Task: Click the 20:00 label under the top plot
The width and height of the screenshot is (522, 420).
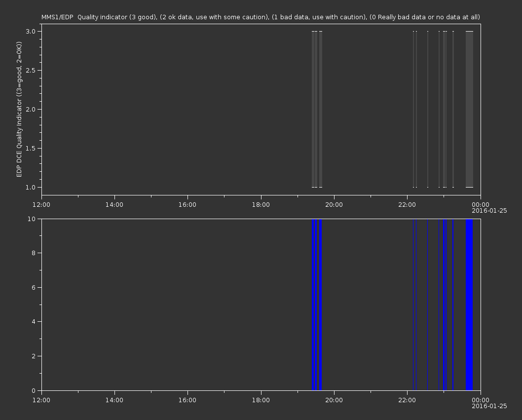Action: (x=334, y=205)
